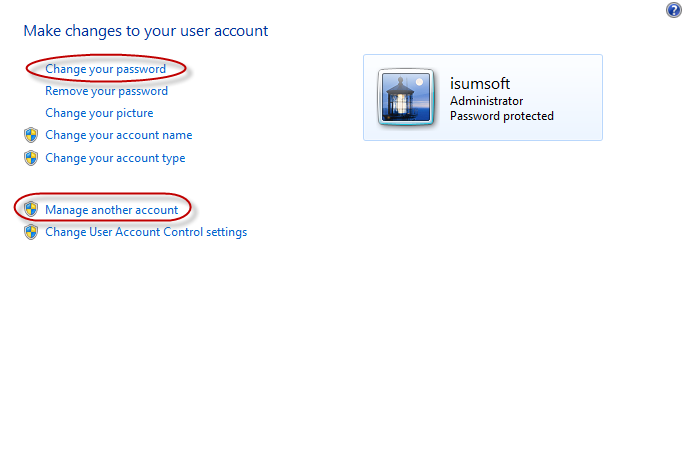This screenshot has width=684, height=455.
Task: Click the shield icon beside Change your account type
Action: pos(31,158)
